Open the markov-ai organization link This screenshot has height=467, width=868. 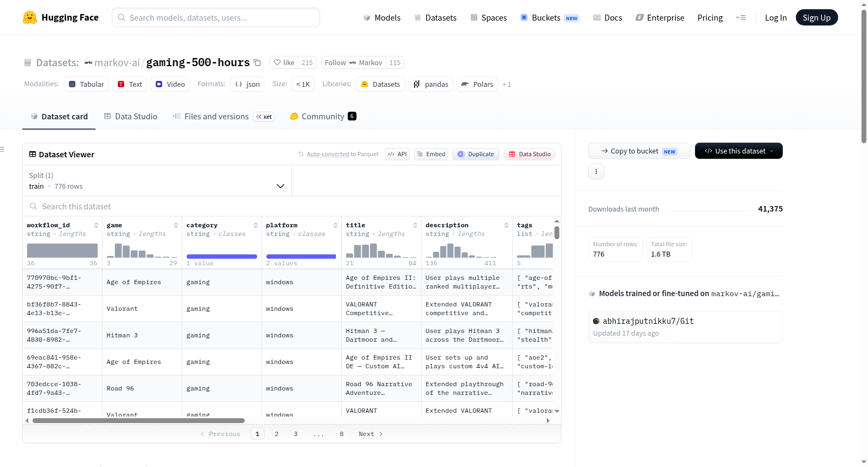(x=117, y=62)
